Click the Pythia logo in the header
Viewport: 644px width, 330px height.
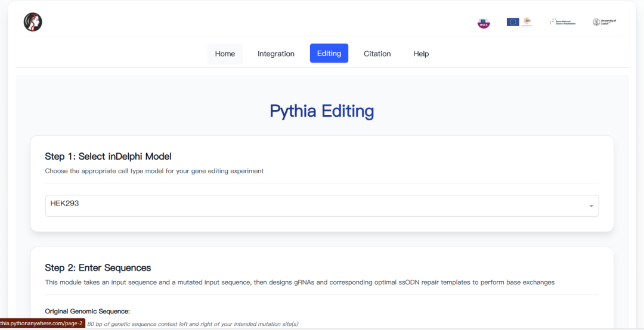click(33, 22)
